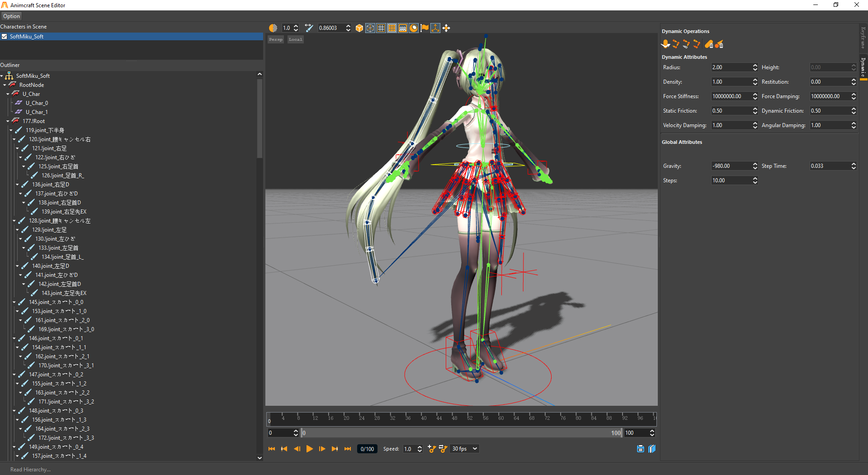Toggle the orange filled grid button

(x=392, y=28)
